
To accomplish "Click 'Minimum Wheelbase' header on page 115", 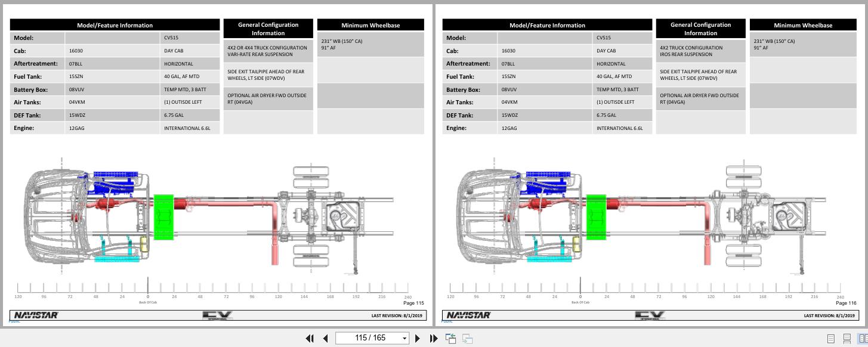I will click(x=370, y=25).
